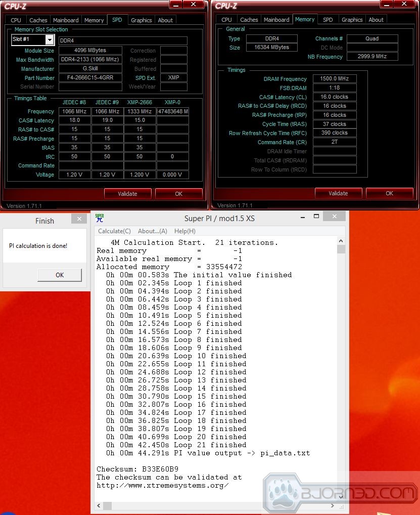Click the Module Size field showing 4096 MBytes

(90, 50)
